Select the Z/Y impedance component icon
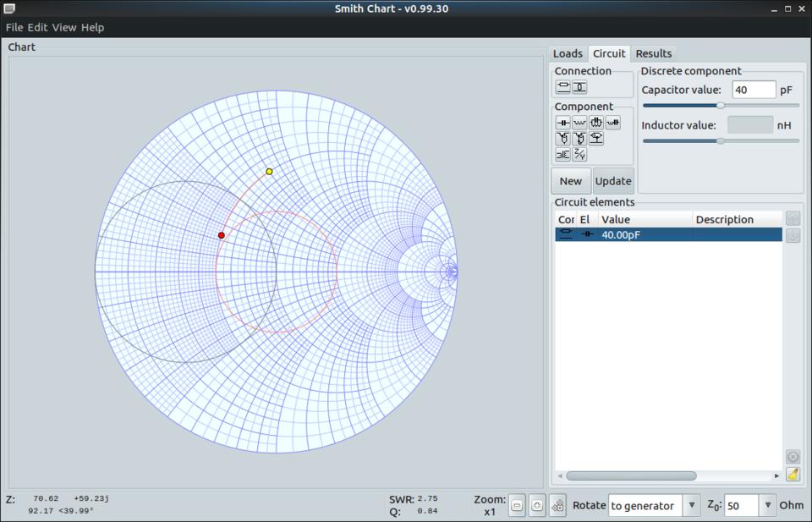This screenshot has width=812, height=522. point(579,155)
